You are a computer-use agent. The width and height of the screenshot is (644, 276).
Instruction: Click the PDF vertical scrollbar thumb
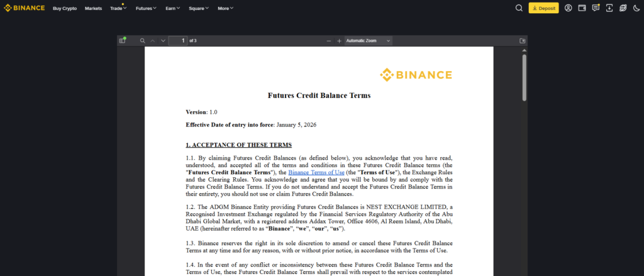(524, 77)
